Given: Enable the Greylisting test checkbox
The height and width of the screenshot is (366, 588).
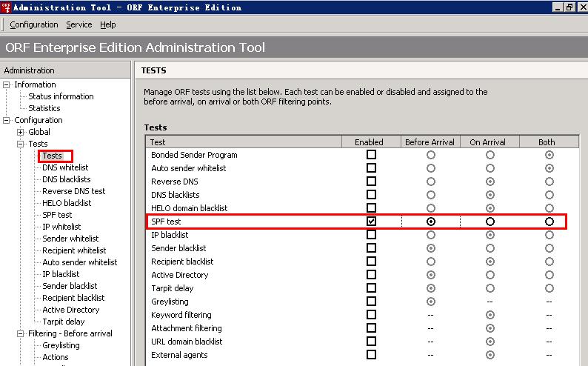Looking at the screenshot, I should click(x=371, y=302).
